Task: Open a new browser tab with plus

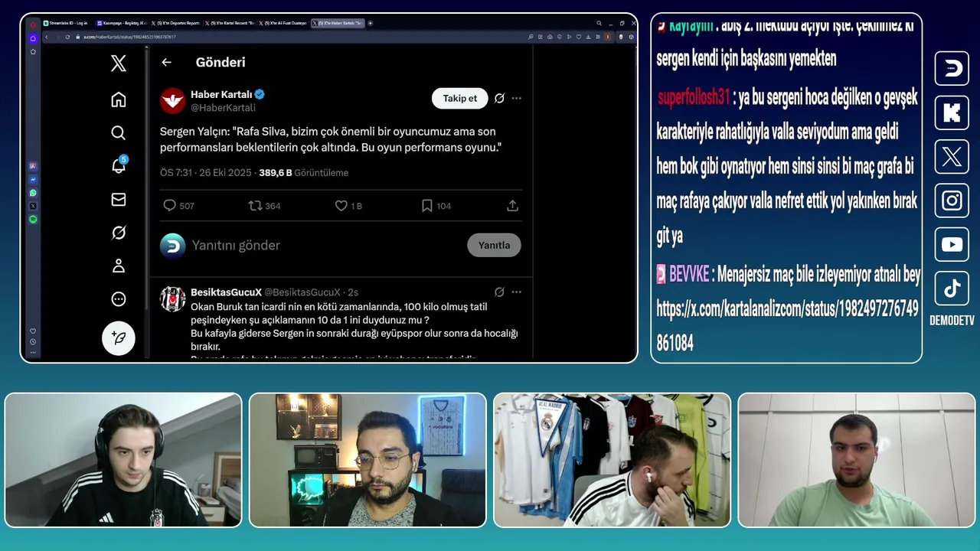Action: pyautogui.click(x=371, y=23)
